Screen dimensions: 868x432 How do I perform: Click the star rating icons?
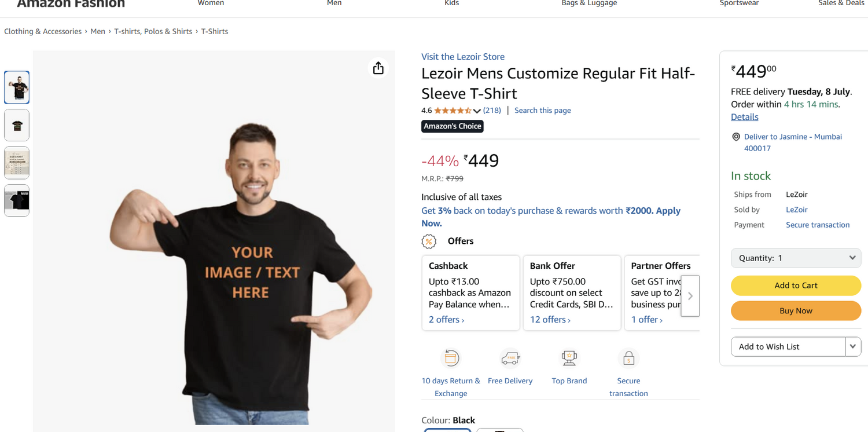tap(453, 111)
